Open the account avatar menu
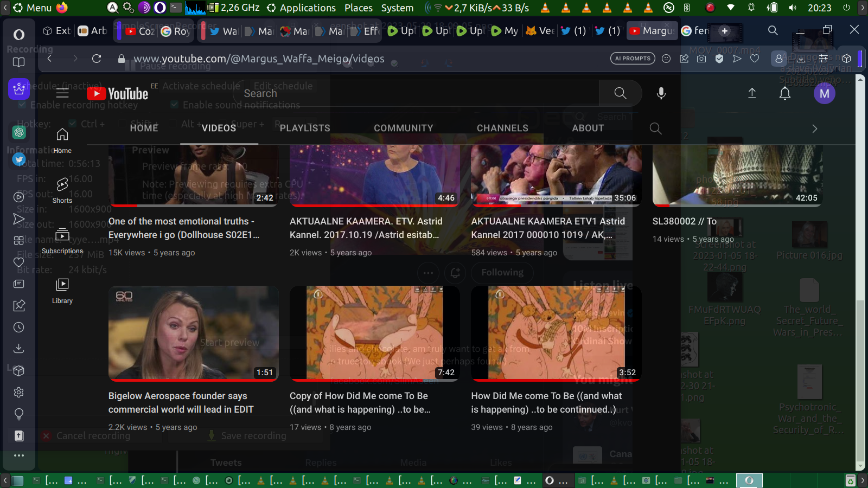 [824, 93]
